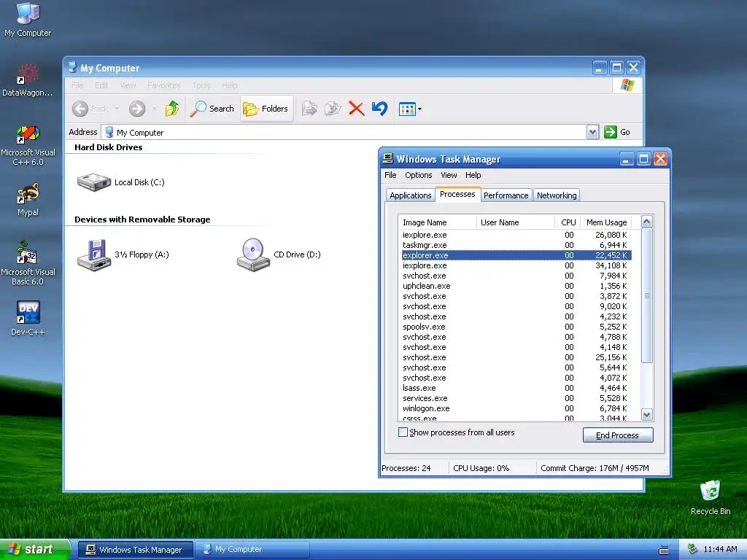Click the Start button
This screenshot has width=747, height=560.
click(x=34, y=550)
